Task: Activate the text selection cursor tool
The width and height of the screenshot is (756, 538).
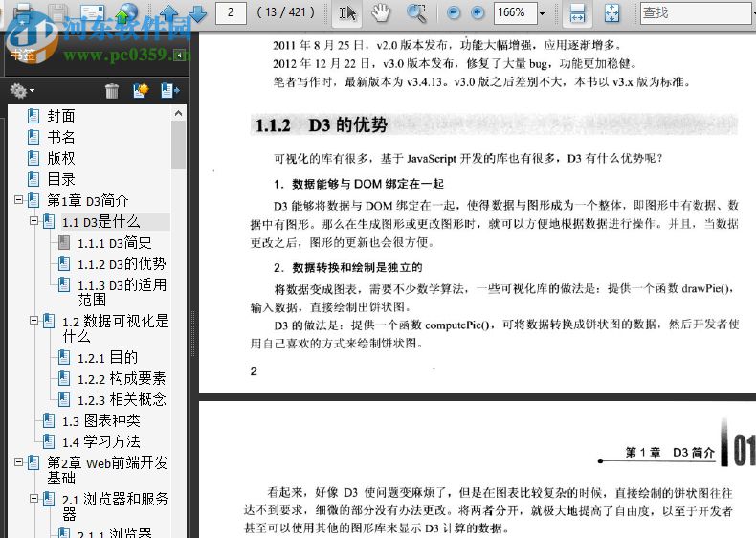Action: [347, 12]
